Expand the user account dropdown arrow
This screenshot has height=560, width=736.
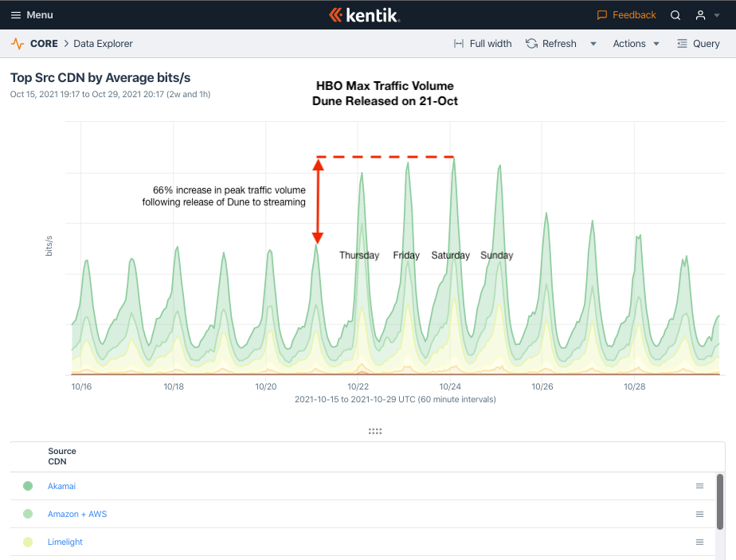(x=717, y=15)
